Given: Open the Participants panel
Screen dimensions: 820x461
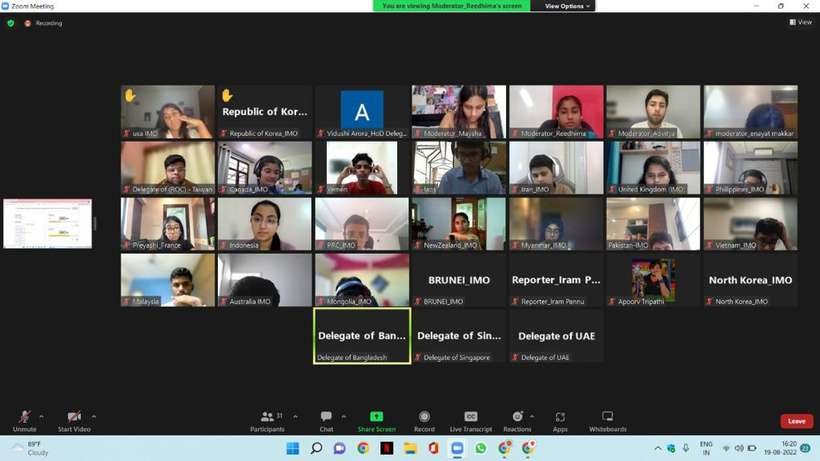Looking at the screenshot, I should [x=267, y=416].
